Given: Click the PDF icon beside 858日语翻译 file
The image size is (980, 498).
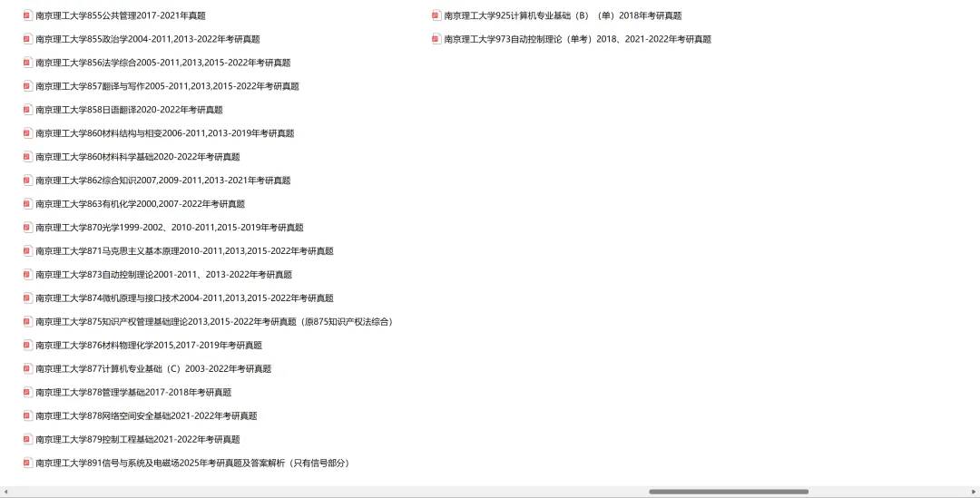Looking at the screenshot, I should pos(27,110).
